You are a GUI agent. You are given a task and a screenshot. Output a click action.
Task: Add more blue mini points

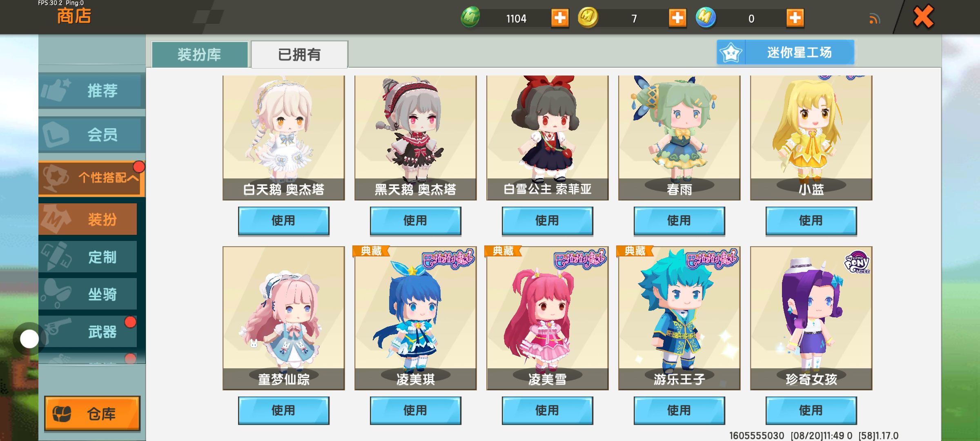point(795,18)
